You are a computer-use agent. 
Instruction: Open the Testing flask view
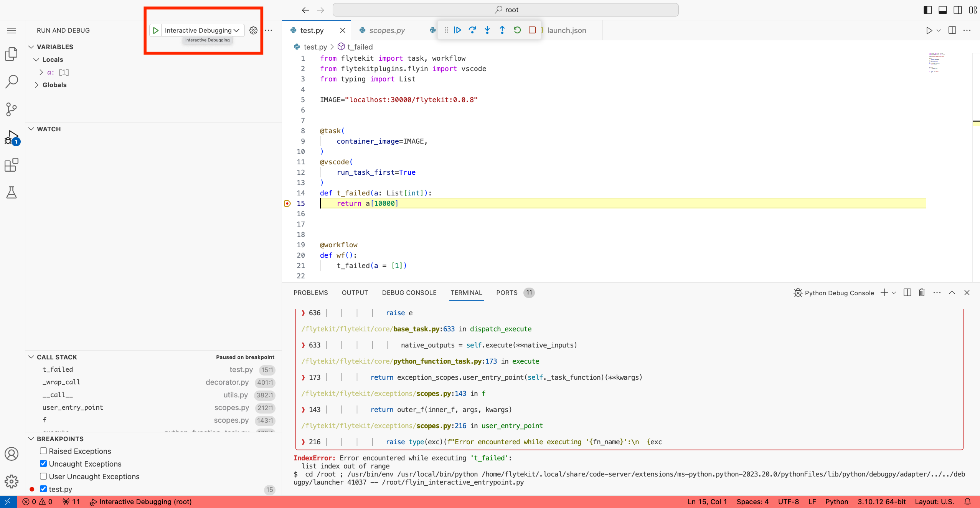(x=12, y=192)
